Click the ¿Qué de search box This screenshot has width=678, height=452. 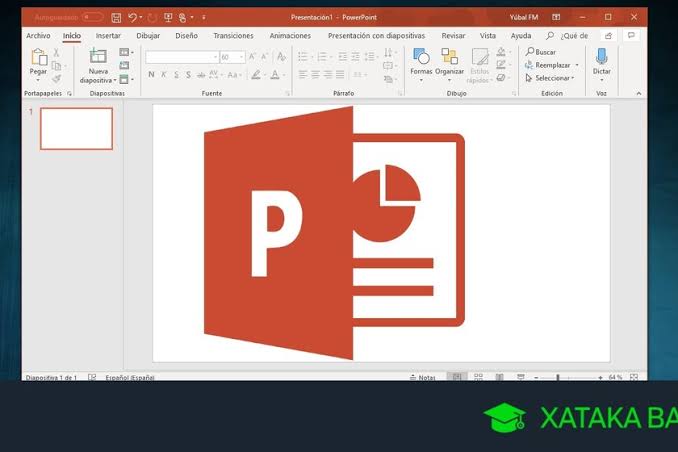point(567,35)
